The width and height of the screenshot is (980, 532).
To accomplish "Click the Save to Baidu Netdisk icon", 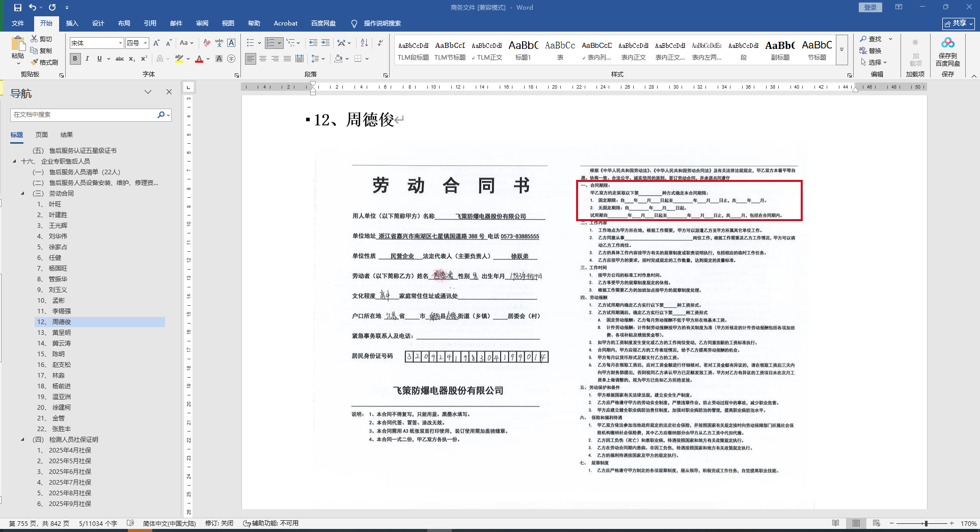I will click(x=948, y=43).
